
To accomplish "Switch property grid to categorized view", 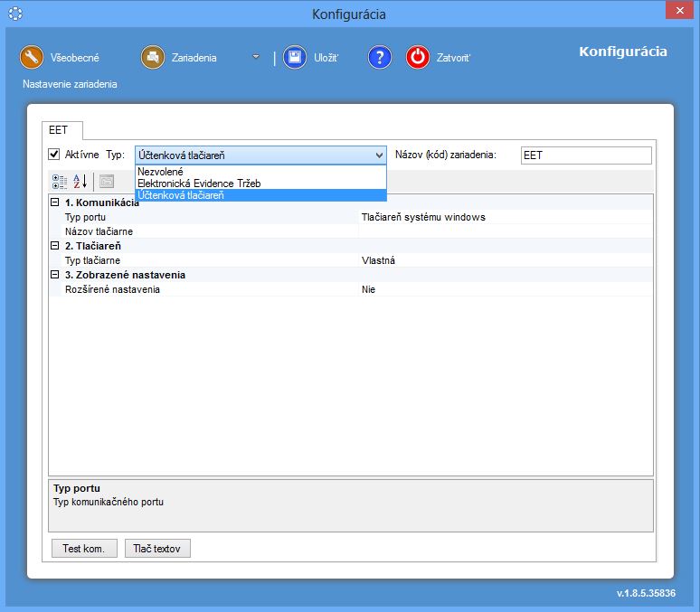I will click(x=60, y=181).
